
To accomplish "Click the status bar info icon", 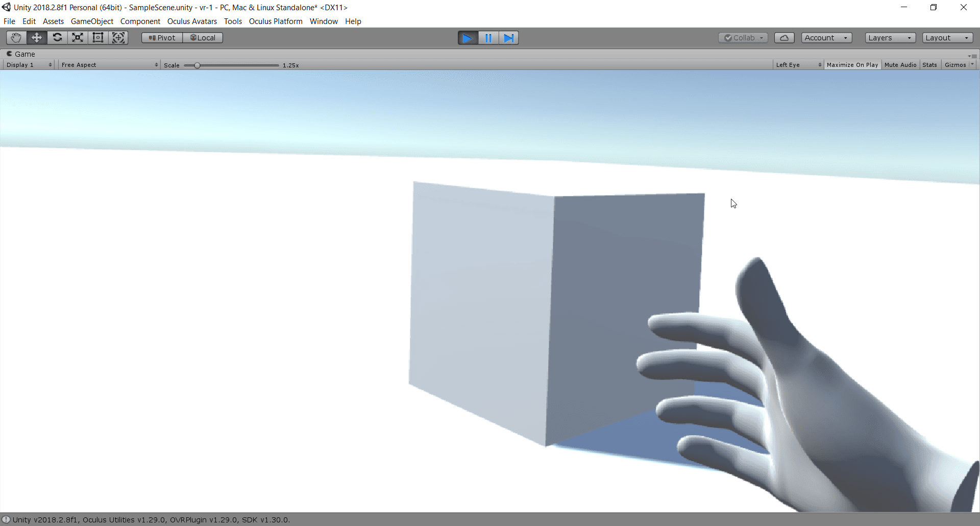I will (6, 520).
